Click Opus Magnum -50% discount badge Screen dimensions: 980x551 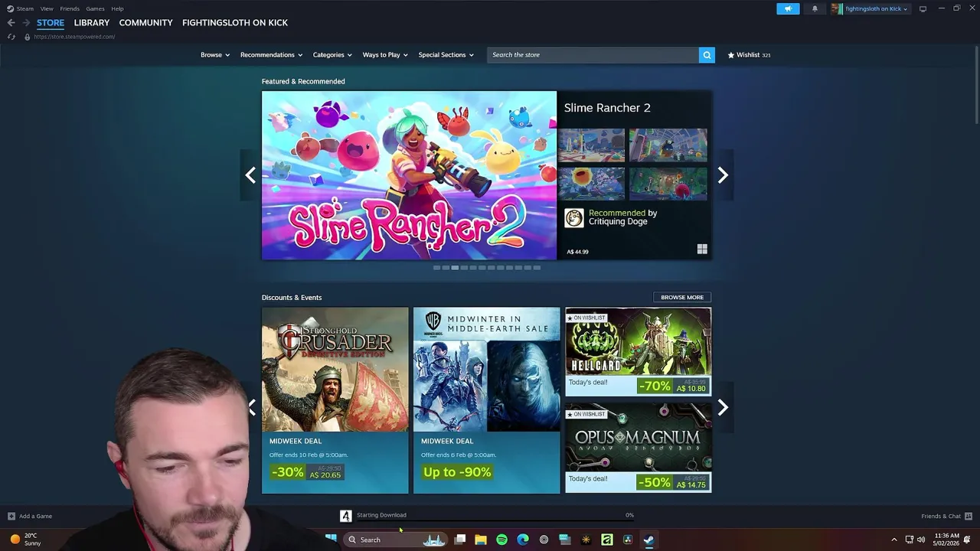click(x=654, y=483)
